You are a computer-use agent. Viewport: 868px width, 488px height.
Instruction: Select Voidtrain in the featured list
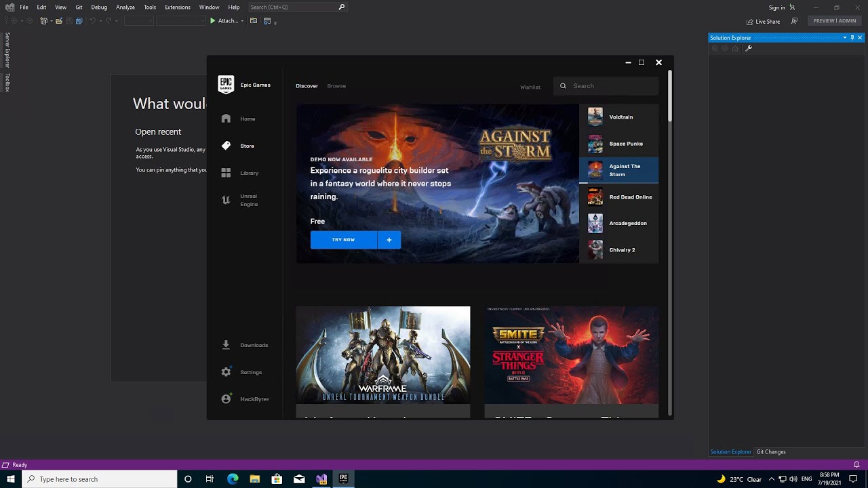click(618, 117)
